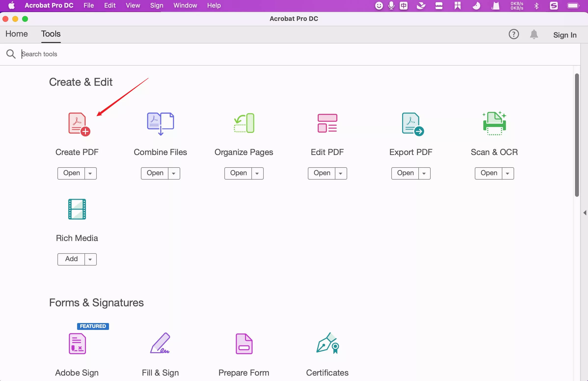This screenshot has height=381, width=588.
Task: Click the Combine Files label text
Action: coord(160,152)
